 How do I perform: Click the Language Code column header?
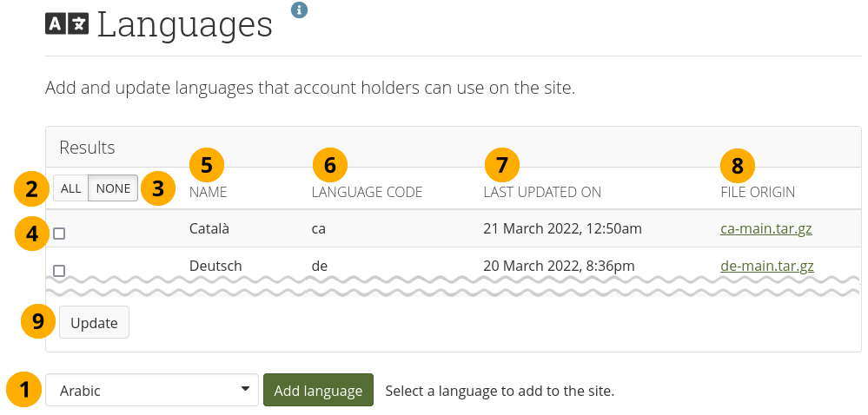[x=367, y=192]
